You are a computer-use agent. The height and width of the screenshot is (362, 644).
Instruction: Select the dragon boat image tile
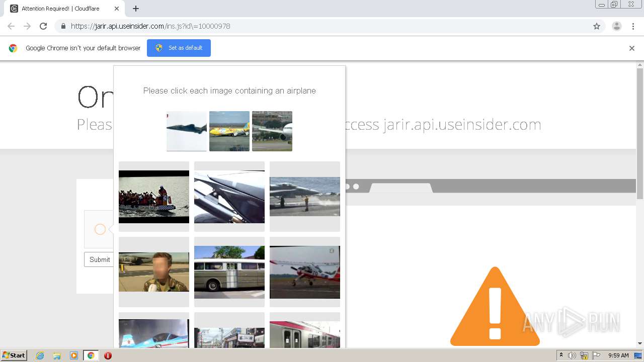[x=154, y=197]
